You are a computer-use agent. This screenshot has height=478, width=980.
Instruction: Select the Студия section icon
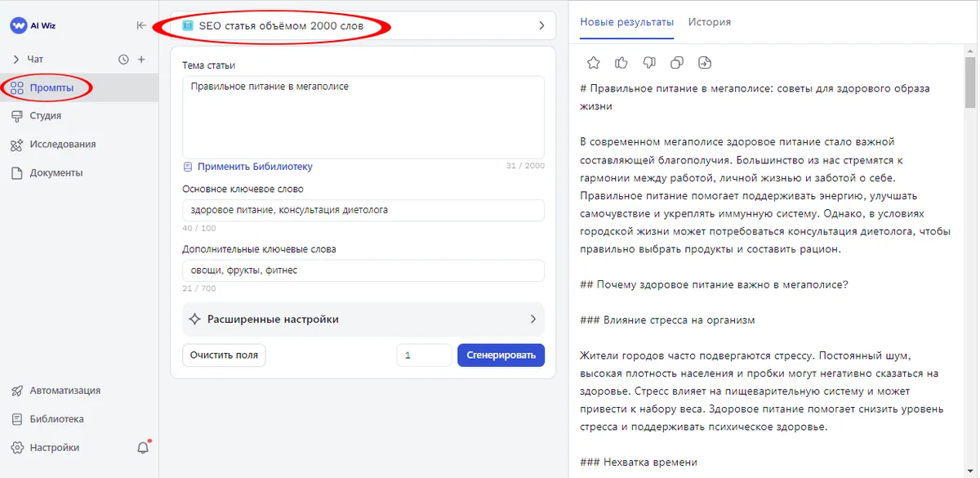click(x=18, y=115)
